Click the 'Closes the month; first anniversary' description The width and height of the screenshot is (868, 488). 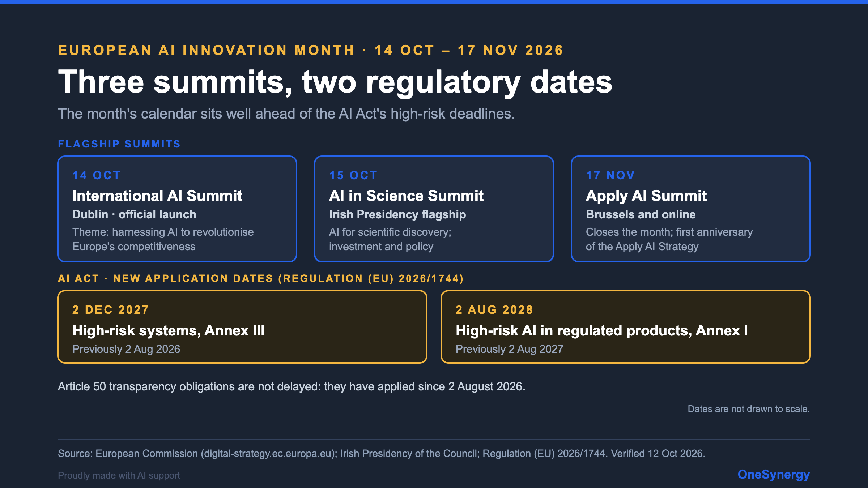[x=669, y=239]
